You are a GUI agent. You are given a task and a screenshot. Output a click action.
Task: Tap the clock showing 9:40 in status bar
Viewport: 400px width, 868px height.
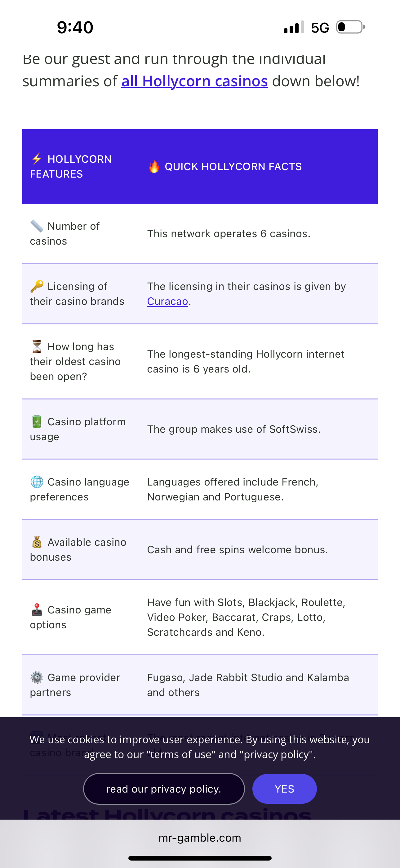[x=75, y=27]
